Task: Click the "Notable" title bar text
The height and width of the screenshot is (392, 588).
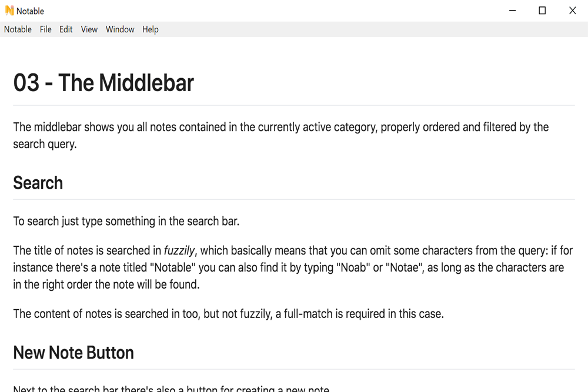Action: pyautogui.click(x=30, y=11)
